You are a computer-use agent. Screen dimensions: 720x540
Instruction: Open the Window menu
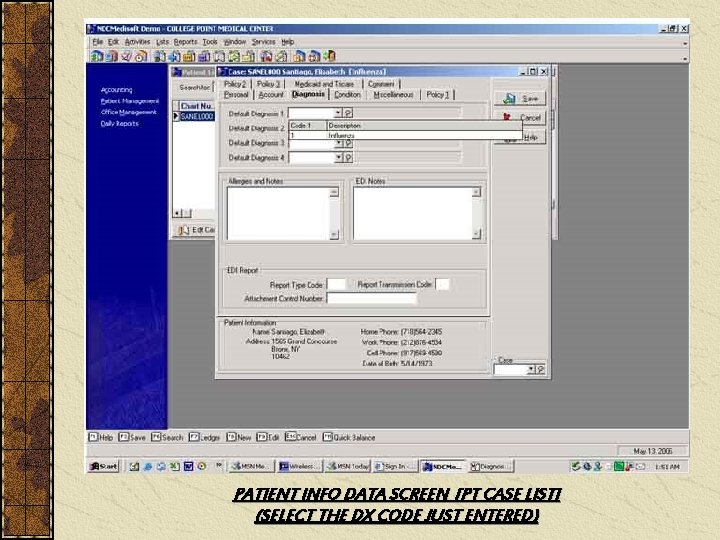pyautogui.click(x=235, y=42)
